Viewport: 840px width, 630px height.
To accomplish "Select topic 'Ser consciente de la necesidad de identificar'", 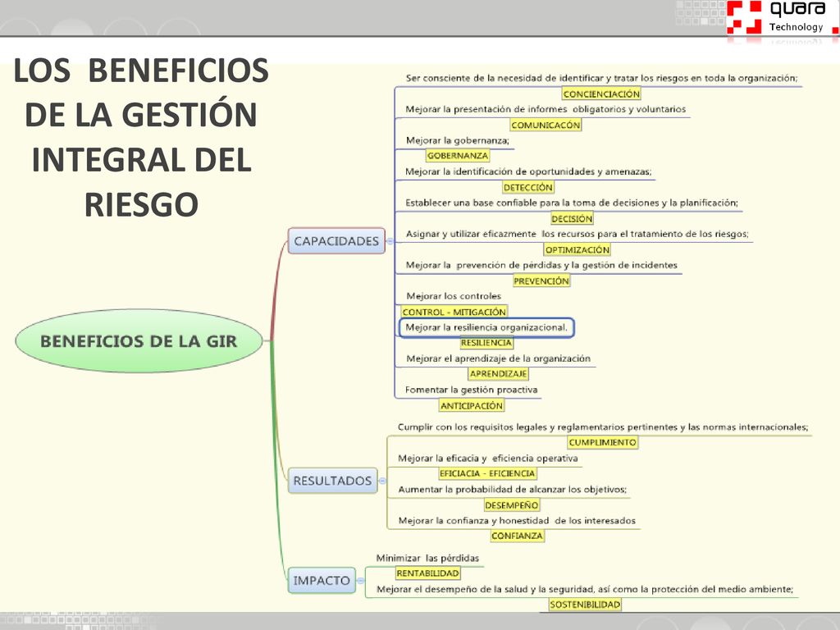I will click(x=601, y=78).
